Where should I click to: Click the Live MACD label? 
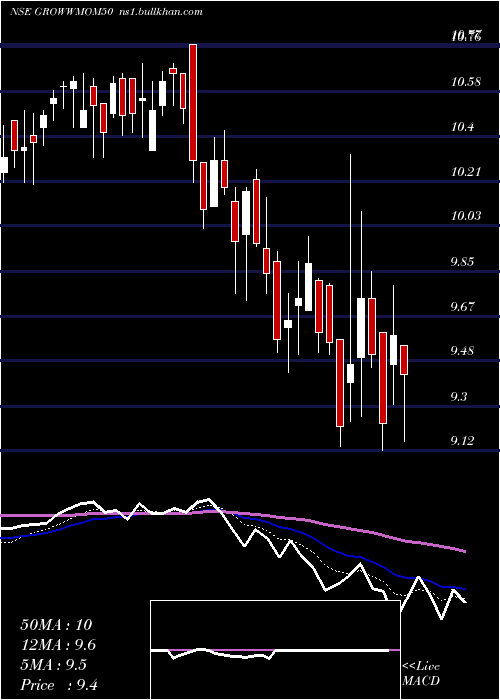421,673
